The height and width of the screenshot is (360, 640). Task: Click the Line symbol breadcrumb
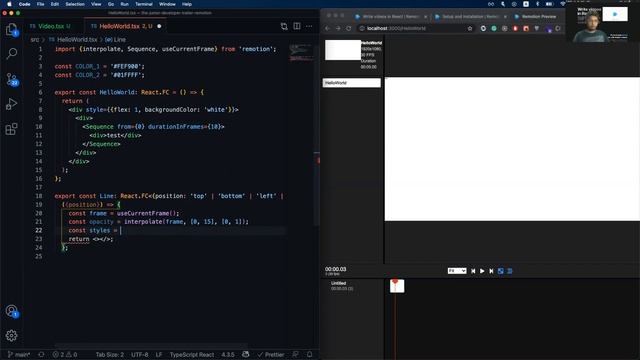tap(116, 40)
